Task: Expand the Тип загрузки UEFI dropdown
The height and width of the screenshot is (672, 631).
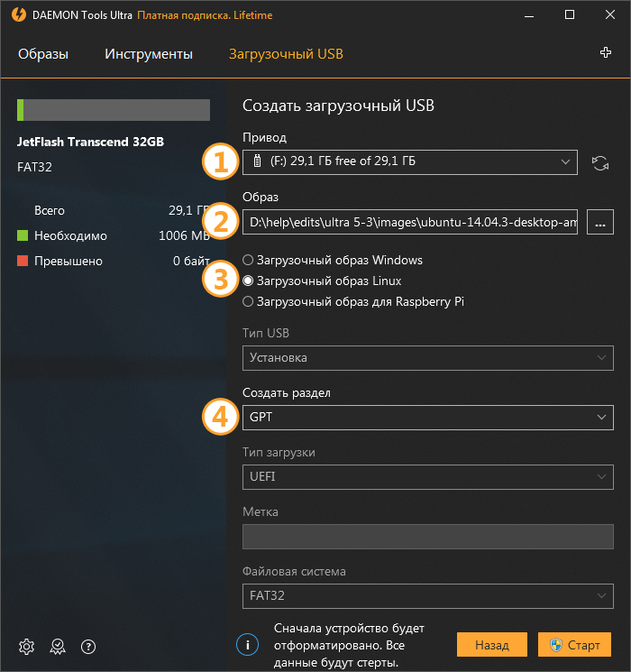Action: click(x=428, y=477)
